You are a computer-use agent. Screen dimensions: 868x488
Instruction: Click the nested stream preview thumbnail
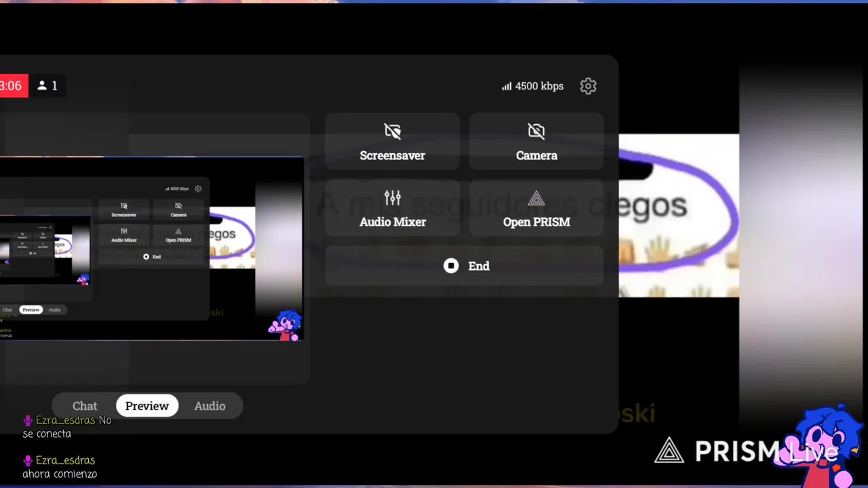tap(151, 249)
